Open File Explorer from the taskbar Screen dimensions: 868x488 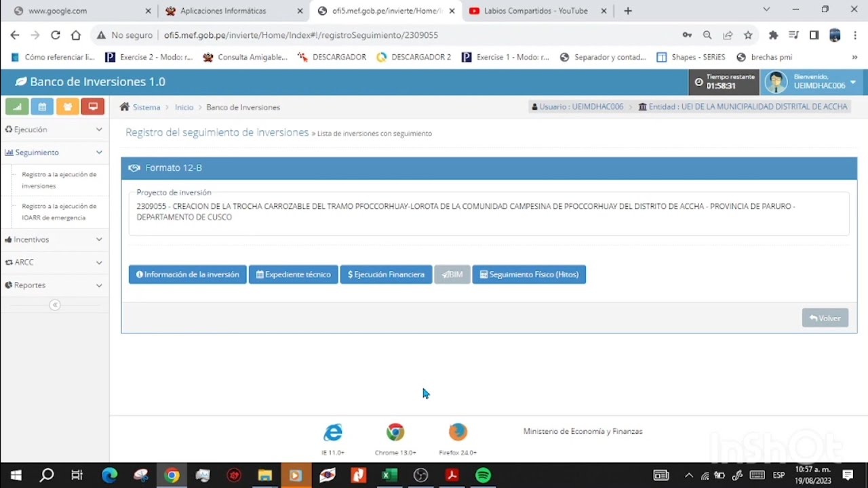click(x=264, y=476)
